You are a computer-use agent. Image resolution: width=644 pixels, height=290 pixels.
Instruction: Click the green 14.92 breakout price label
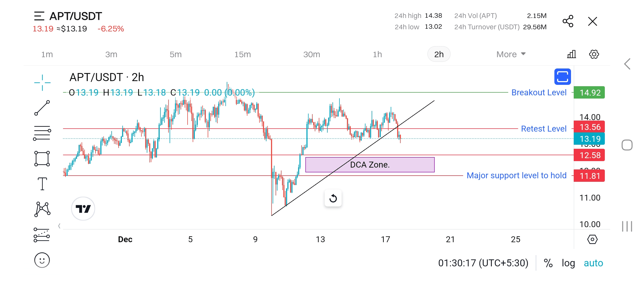(589, 93)
